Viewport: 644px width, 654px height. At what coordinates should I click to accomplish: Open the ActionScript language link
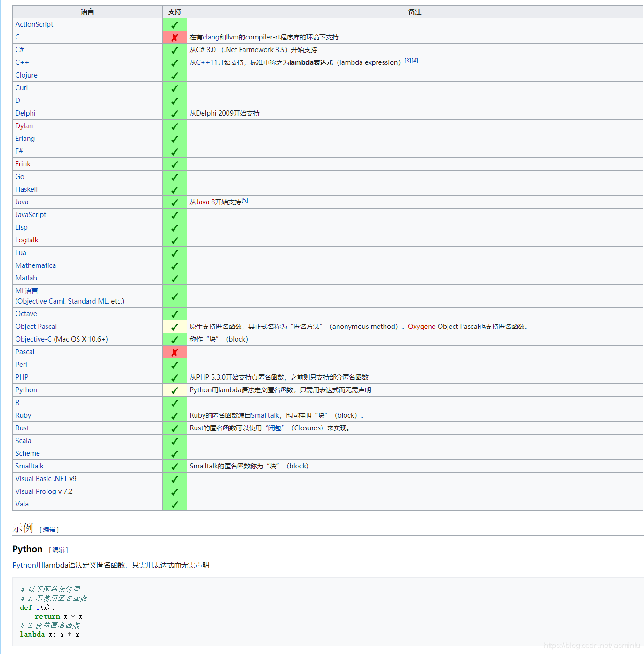(34, 24)
